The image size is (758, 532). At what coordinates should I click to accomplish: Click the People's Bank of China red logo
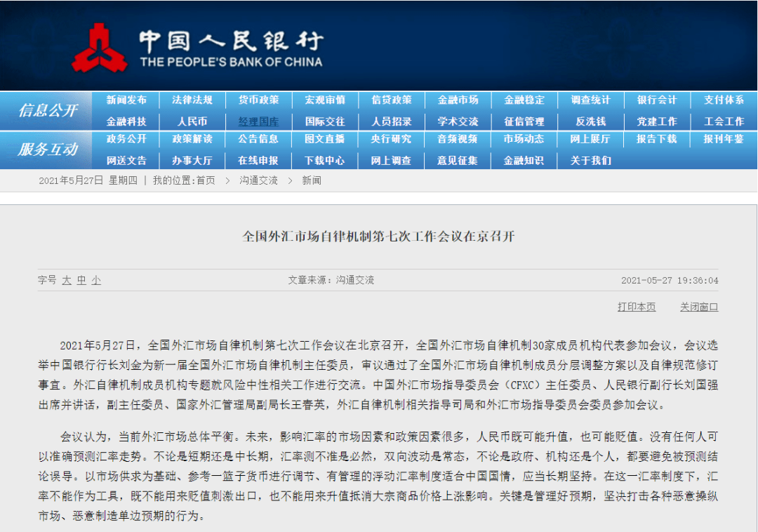[x=100, y=49]
